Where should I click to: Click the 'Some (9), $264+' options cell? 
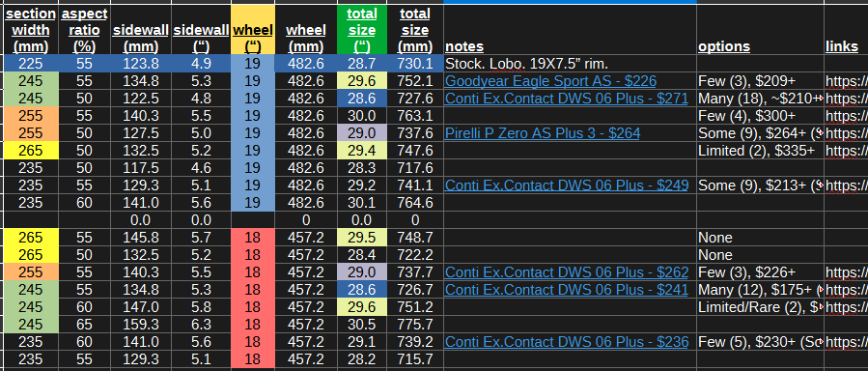(x=760, y=133)
